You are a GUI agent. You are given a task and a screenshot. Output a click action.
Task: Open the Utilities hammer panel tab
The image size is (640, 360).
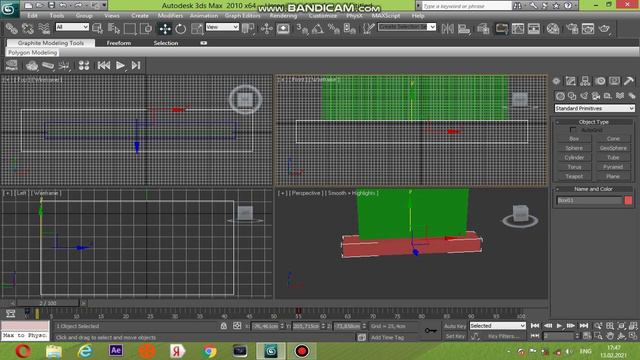(x=629, y=81)
